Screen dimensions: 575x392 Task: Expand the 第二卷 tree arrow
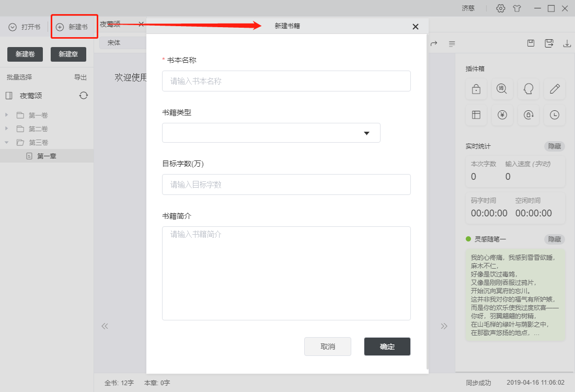tap(7, 129)
